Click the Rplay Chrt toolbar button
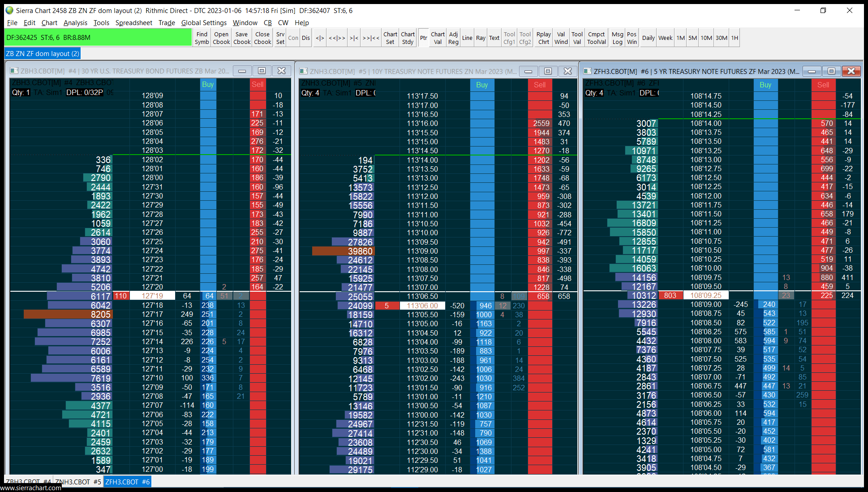868x492 pixels. (543, 38)
